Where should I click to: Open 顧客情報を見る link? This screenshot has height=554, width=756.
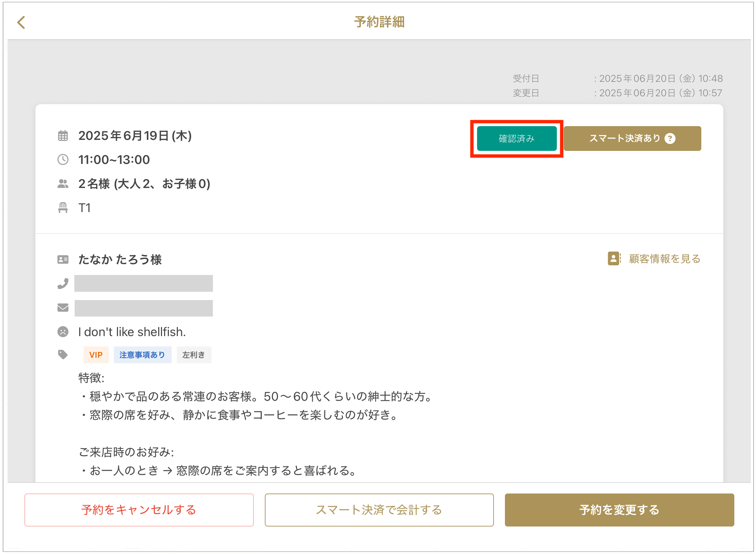[665, 259]
